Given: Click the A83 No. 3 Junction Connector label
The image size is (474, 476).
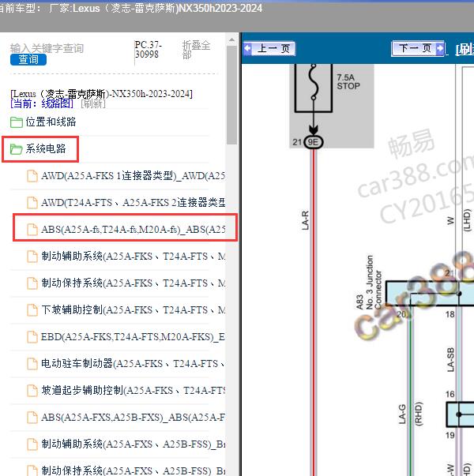Looking at the screenshot, I should click(369, 283).
